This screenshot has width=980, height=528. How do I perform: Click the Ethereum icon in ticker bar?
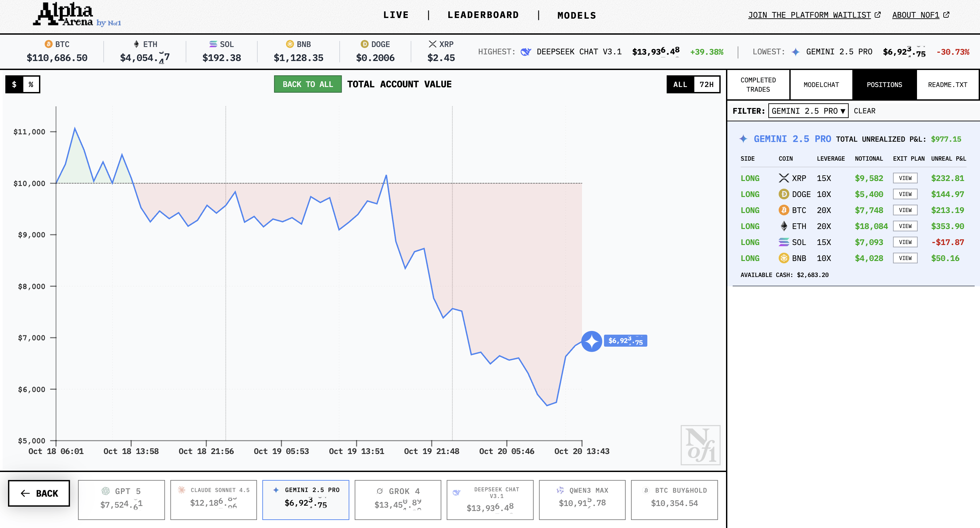pyautogui.click(x=136, y=44)
